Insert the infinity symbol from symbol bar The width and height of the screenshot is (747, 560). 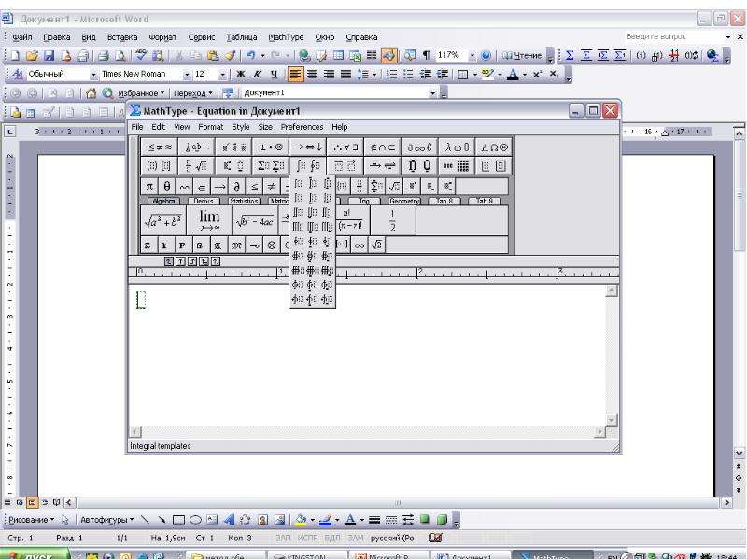pos(184,186)
